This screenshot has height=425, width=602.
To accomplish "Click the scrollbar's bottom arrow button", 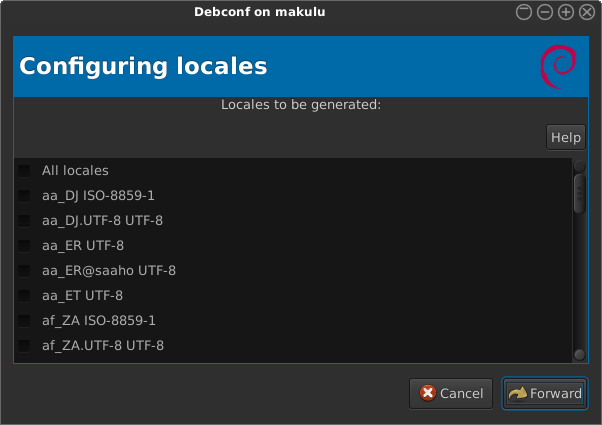I will 579,354.
